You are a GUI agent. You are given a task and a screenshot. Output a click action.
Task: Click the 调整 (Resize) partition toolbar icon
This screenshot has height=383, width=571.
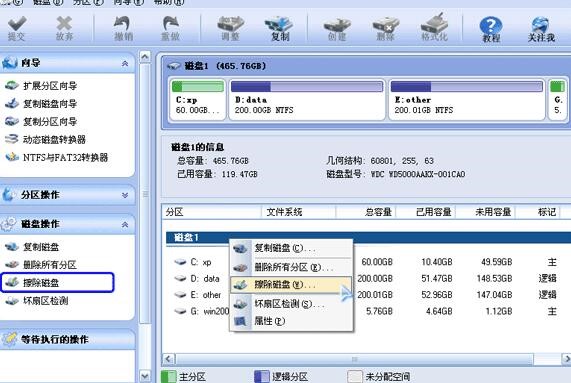[230, 28]
